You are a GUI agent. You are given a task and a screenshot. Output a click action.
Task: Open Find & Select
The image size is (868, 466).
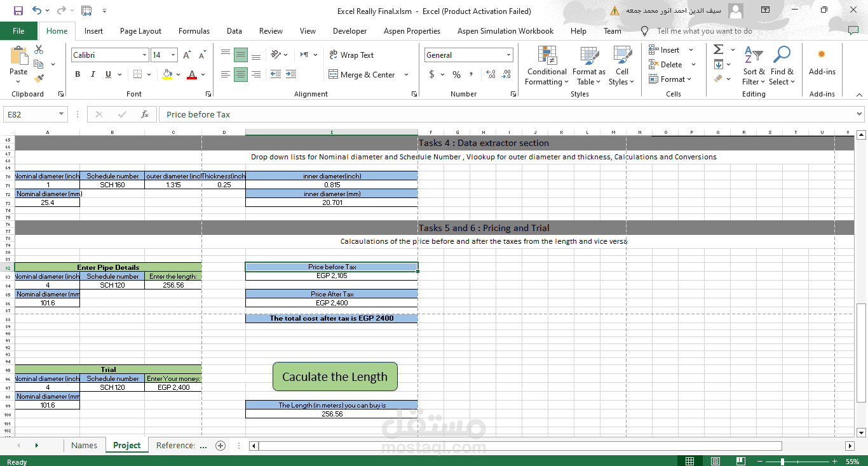[x=782, y=65]
